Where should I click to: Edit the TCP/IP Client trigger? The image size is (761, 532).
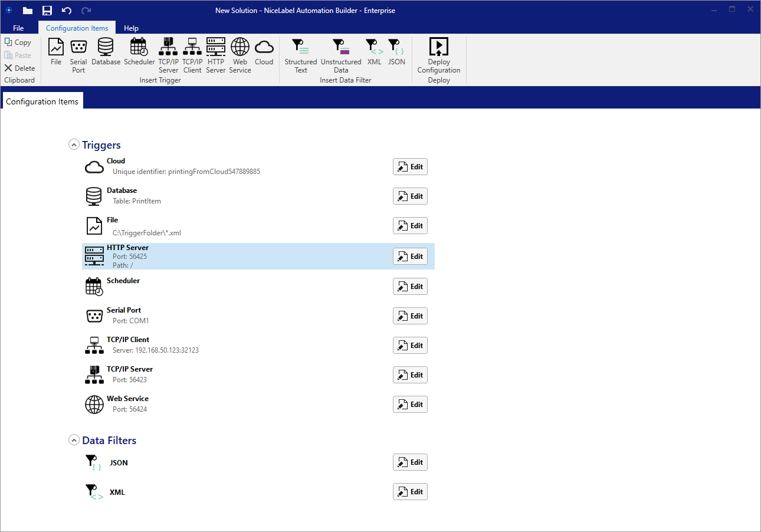coord(410,346)
